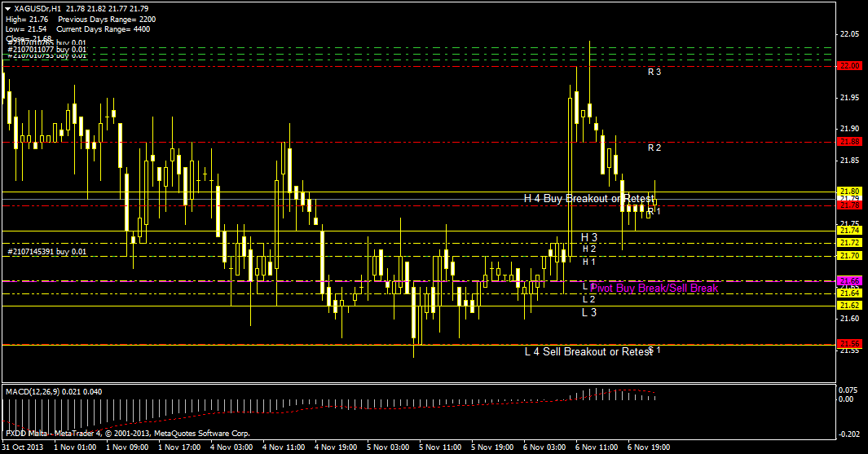Select the High= 21.76 label

click(x=27, y=20)
